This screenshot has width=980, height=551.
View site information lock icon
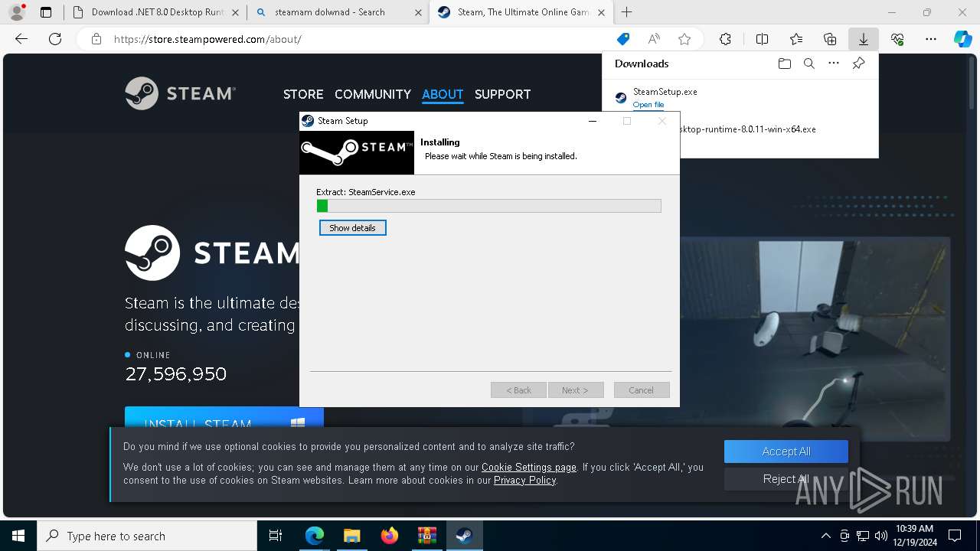click(96, 39)
